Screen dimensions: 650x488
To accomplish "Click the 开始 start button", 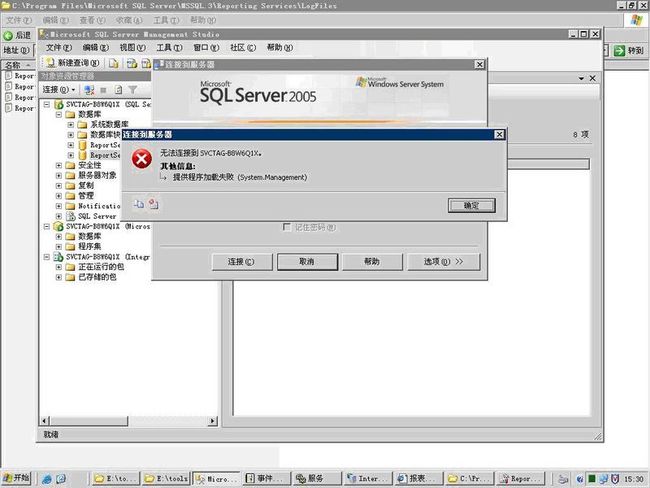I will pos(17,478).
